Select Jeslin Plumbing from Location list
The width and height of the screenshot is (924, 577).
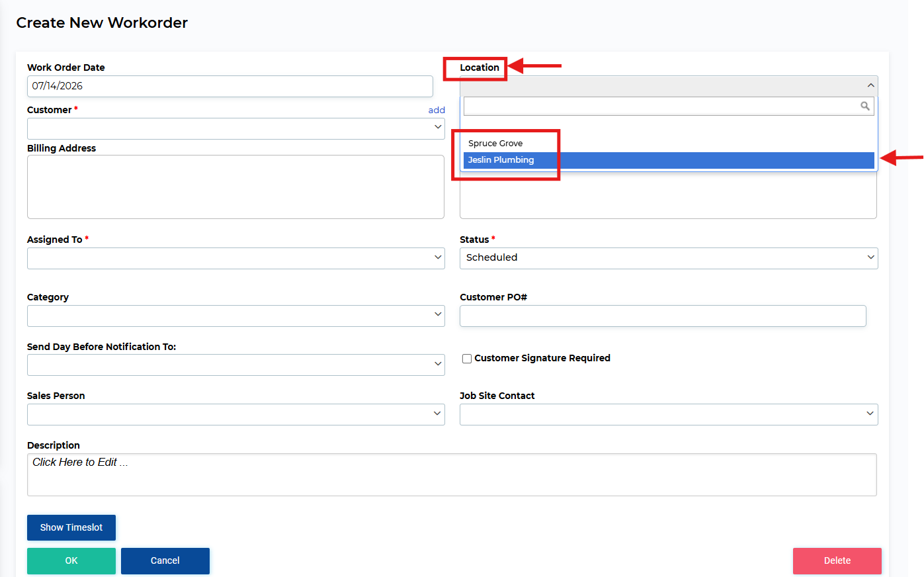coord(669,160)
